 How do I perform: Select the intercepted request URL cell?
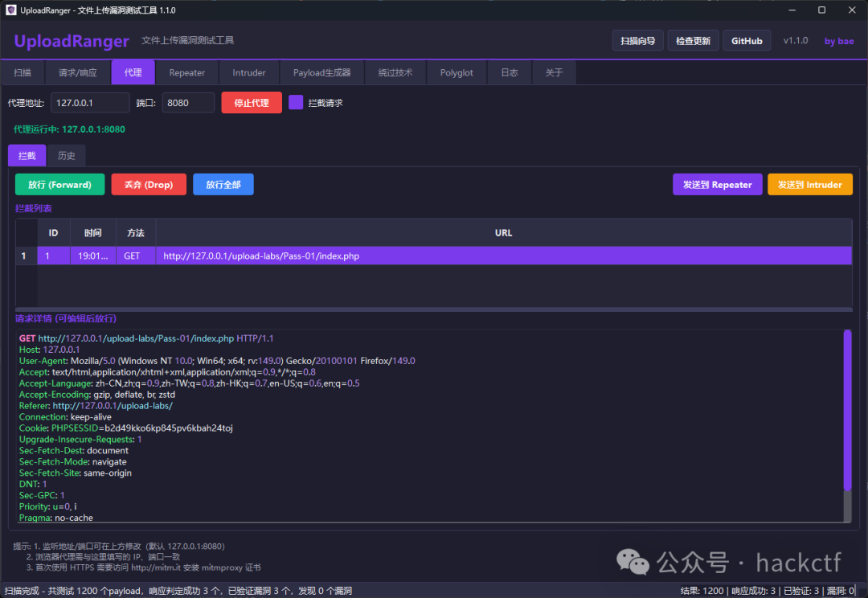tap(503, 256)
